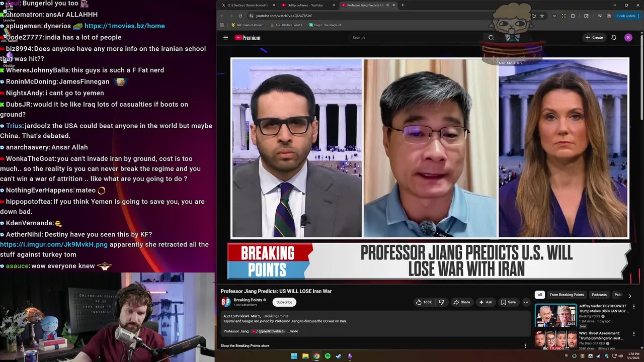
Task: Open Spotify from the taskbar
Action: pos(328,356)
